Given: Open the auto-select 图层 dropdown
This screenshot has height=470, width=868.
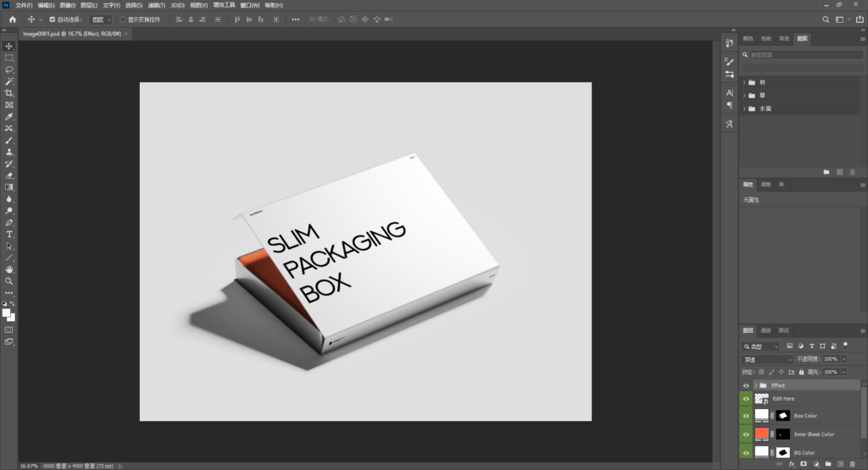Looking at the screenshot, I should pos(102,19).
